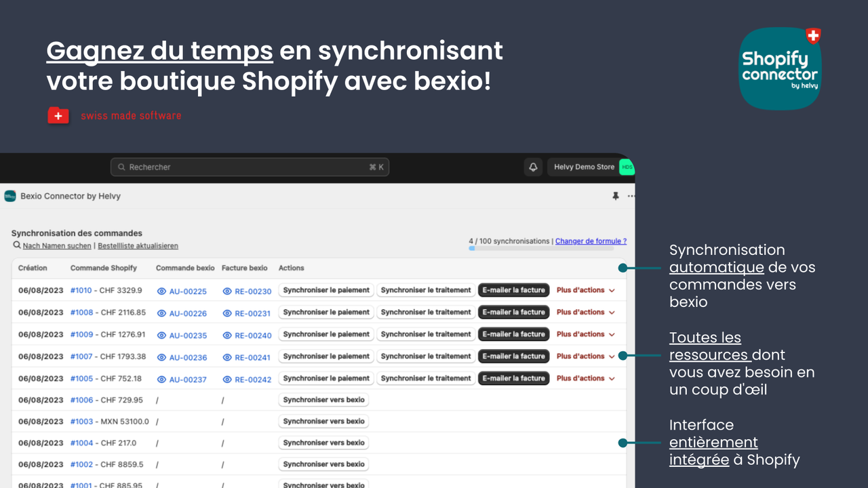The height and width of the screenshot is (488, 868).
Task: E-mailer la facture for order #1010
Action: point(513,290)
